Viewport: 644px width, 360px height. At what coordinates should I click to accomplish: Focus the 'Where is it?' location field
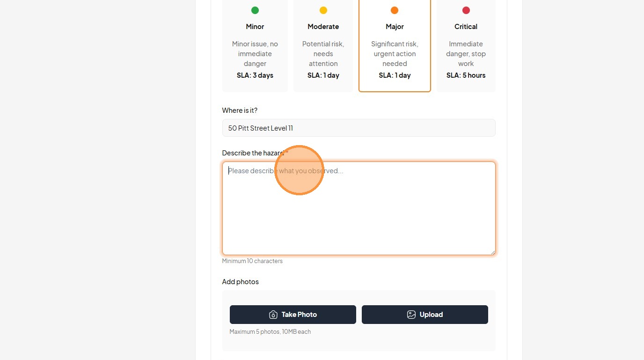coord(359,128)
